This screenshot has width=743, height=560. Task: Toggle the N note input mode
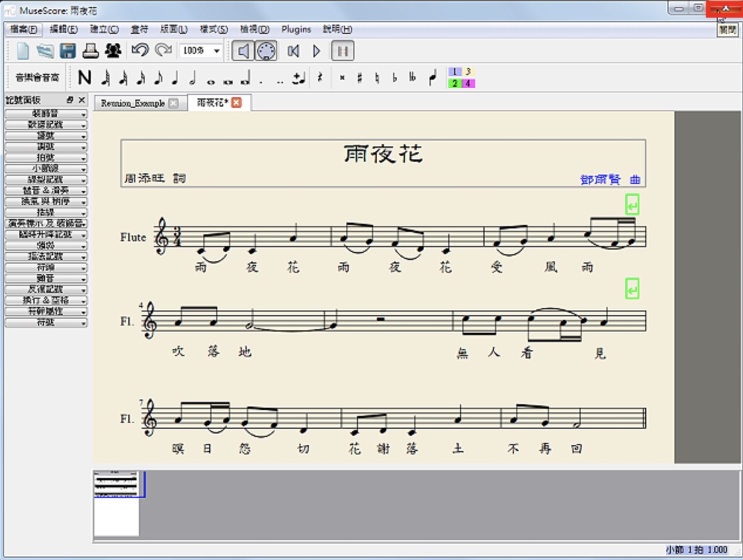tap(85, 77)
